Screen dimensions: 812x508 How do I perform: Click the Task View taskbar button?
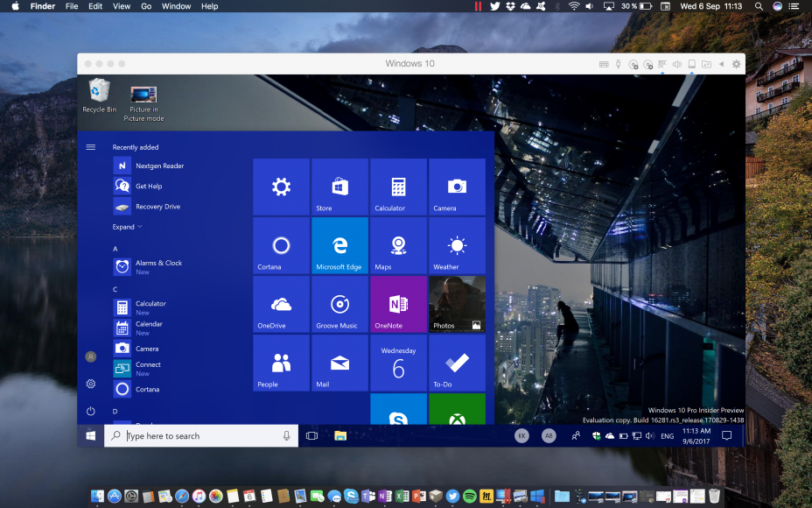tap(311, 435)
